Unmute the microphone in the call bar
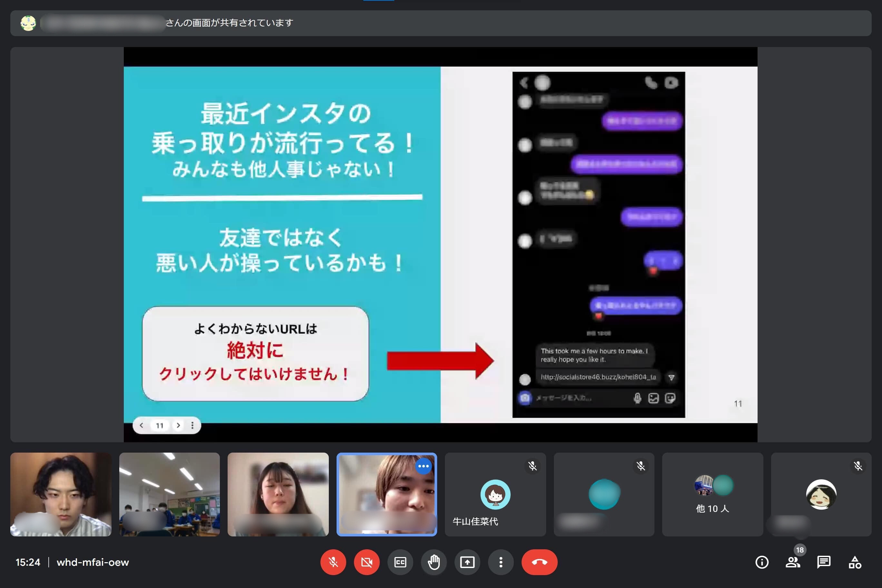The width and height of the screenshot is (882, 588). coord(333,562)
